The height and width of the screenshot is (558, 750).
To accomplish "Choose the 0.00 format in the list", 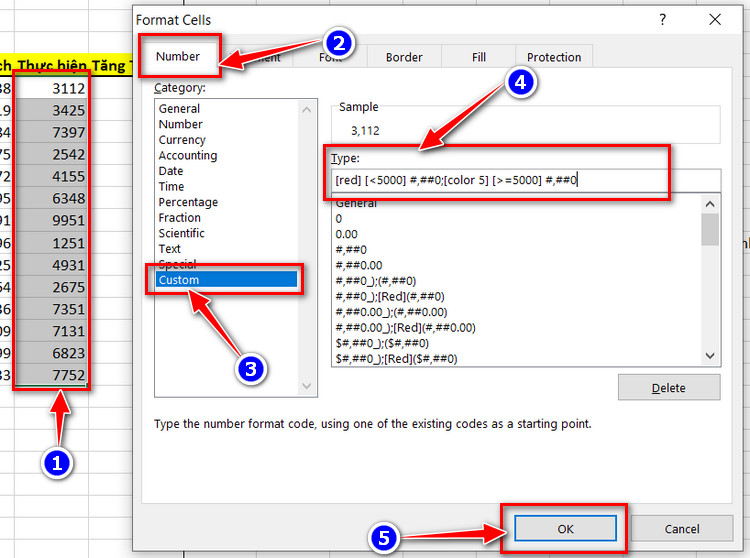I will pos(346,234).
